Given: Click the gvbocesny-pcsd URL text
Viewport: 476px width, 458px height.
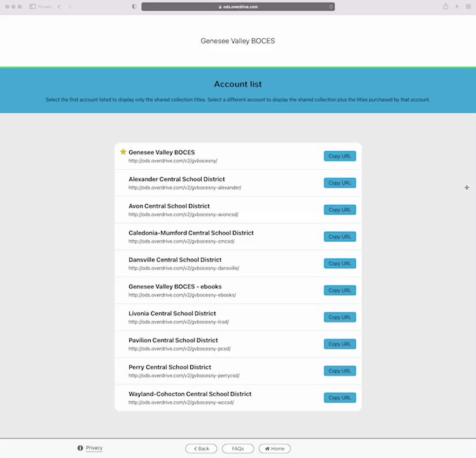Looking at the screenshot, I should (x=179, y=349).
